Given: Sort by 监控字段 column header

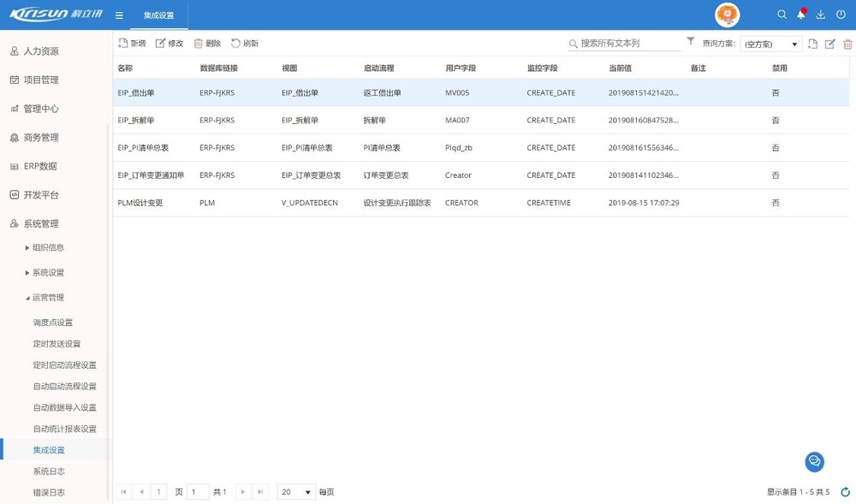Looking at the screenshot, I should coord(542,68).
